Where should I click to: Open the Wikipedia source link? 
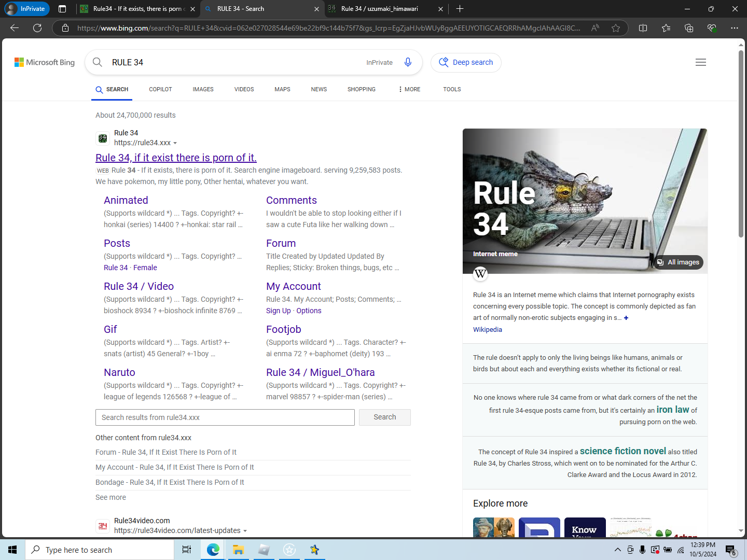coord(488,330)
